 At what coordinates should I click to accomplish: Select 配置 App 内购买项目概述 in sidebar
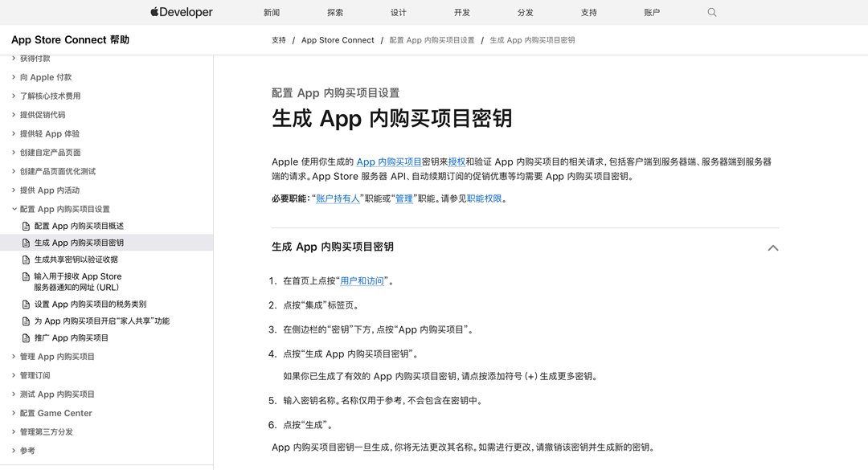[79, 226]
